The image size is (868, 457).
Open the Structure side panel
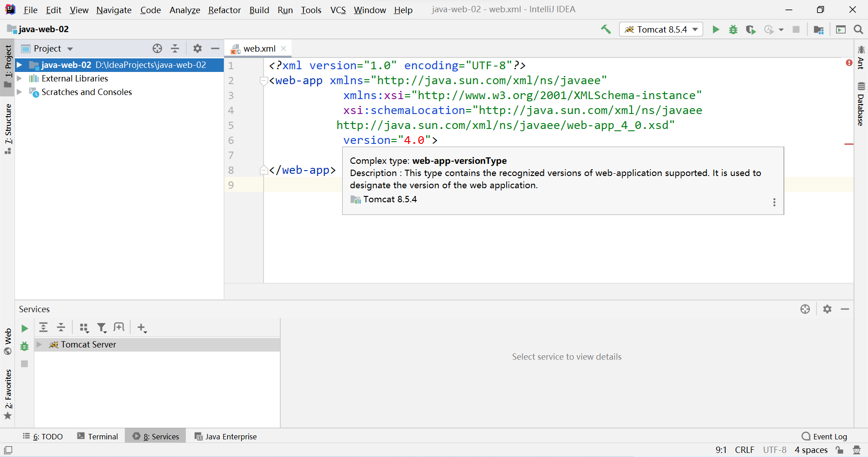pyautogui.click(x=8, y=129)
